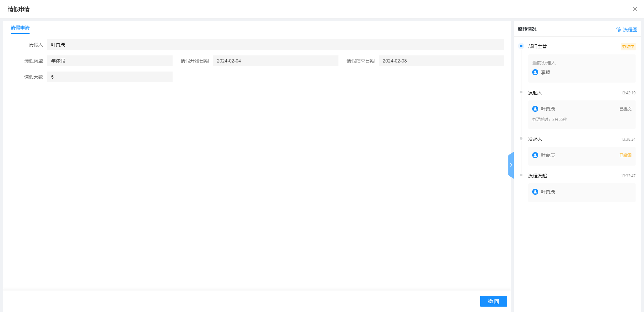The height and width of the screenshot is (312, 644).
Task: Collapse the side panel with the blue chevron
Action: [x=511, y=165]
